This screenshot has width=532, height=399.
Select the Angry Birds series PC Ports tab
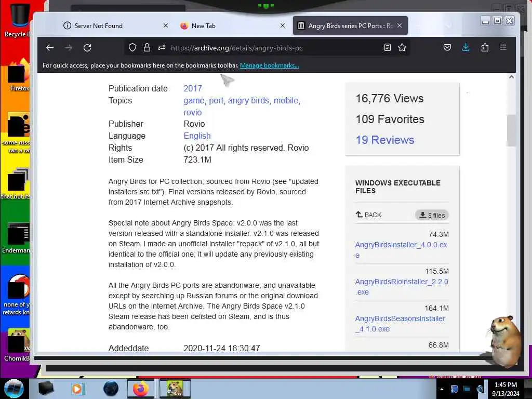point(350,25)
